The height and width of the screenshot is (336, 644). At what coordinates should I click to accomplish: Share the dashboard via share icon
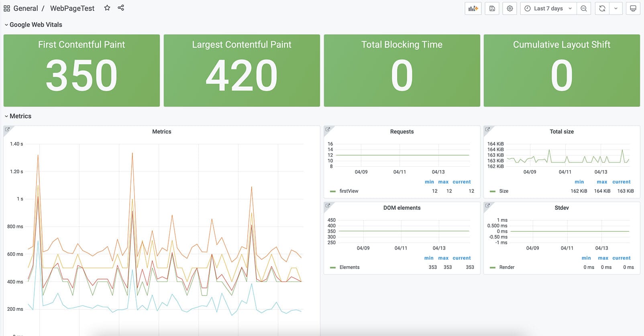(121, 8)
